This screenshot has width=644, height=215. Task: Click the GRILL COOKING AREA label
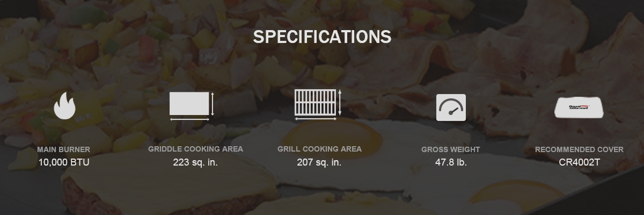(x=319, y=149)
